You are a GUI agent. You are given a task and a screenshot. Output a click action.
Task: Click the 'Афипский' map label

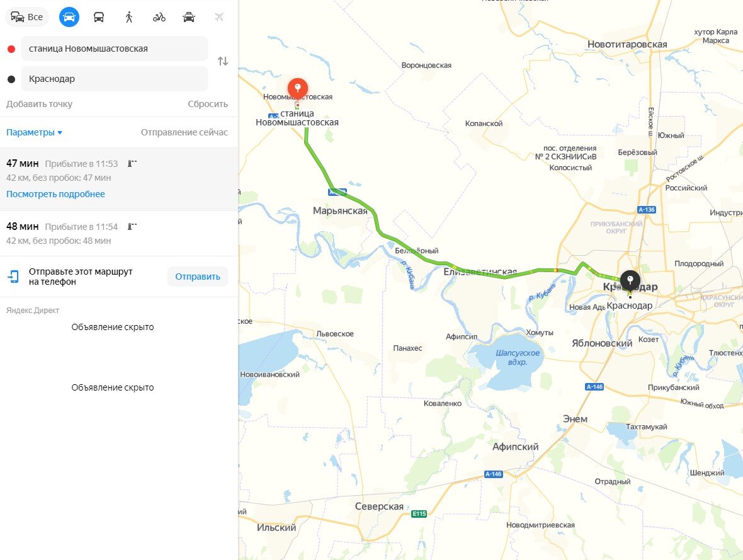(x=515, y=447)
